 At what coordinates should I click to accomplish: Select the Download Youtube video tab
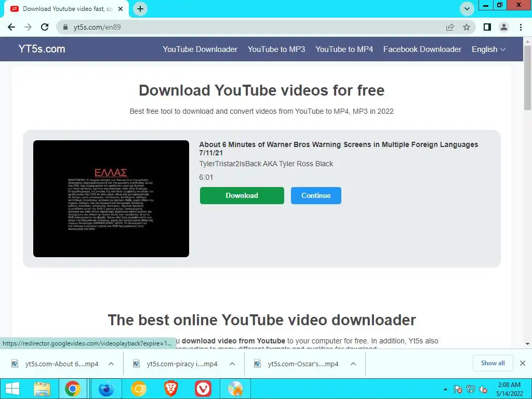pos(66,9)
